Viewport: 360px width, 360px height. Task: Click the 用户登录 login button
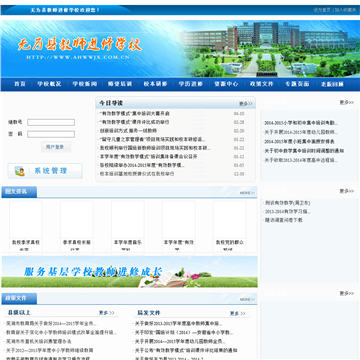pyautogui.click(x=56, y=147)
